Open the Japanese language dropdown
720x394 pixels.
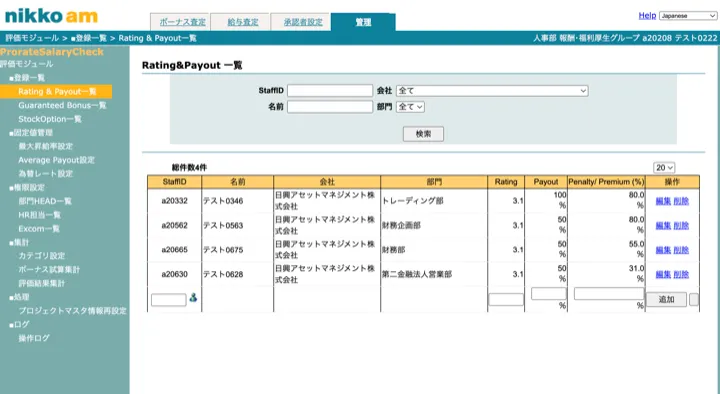(687, 16)
